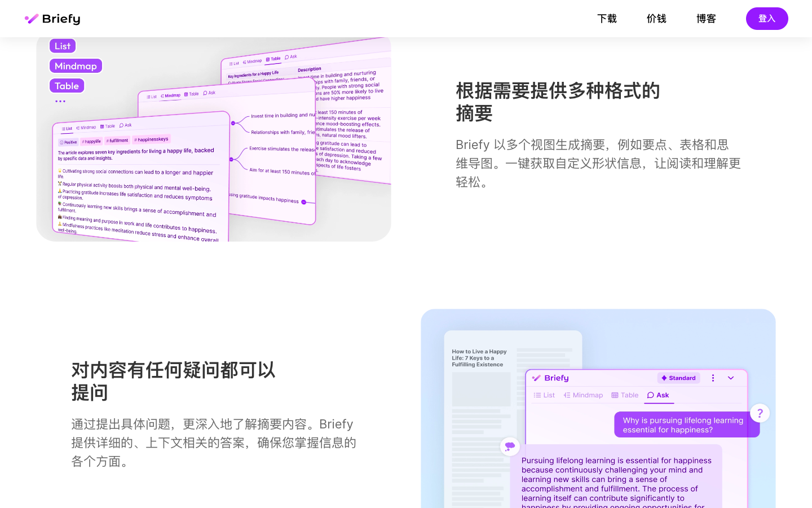This screenshot has height=508, width=812.
Task: Click the Standard mode badge
Action: click(678, 378)
